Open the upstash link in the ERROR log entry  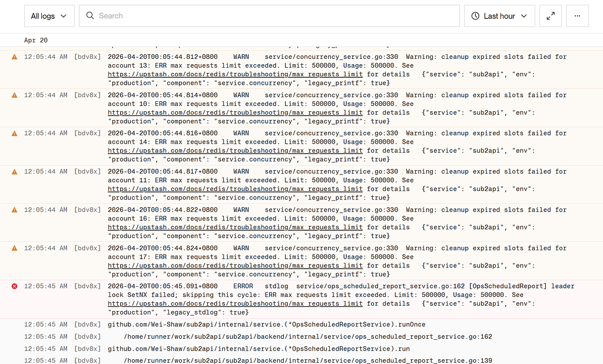[x=235, y=303]
